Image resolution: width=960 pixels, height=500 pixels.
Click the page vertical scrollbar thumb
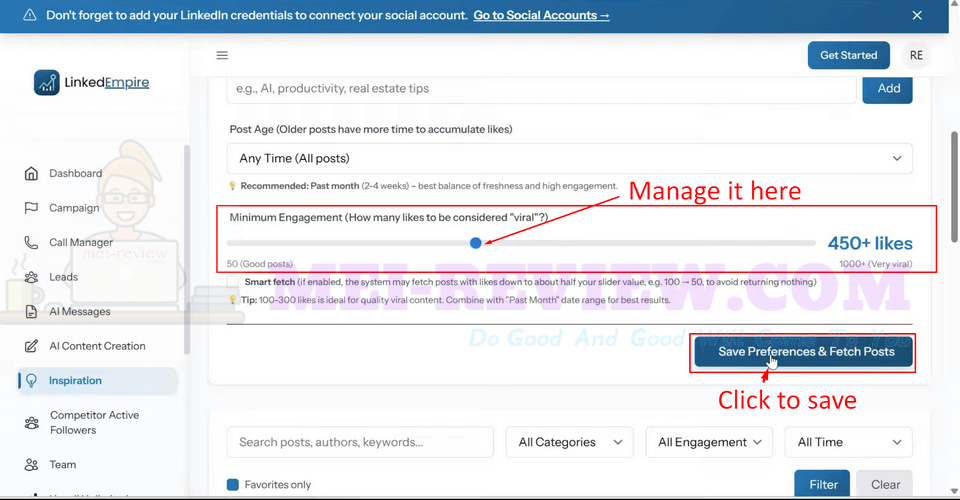954,187
